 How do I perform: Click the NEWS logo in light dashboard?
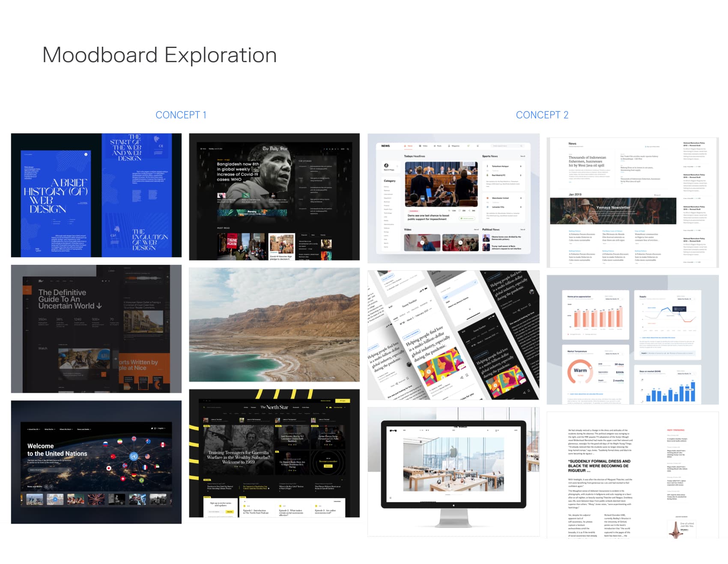[x=385, y=146]
